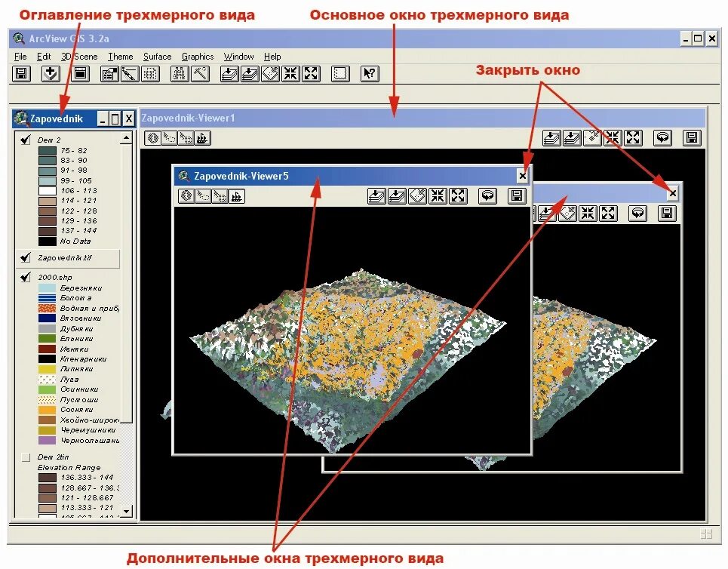This screenshot has height=569, width=728.
Task: Open the File menu
Action: (x=20, y=56)
